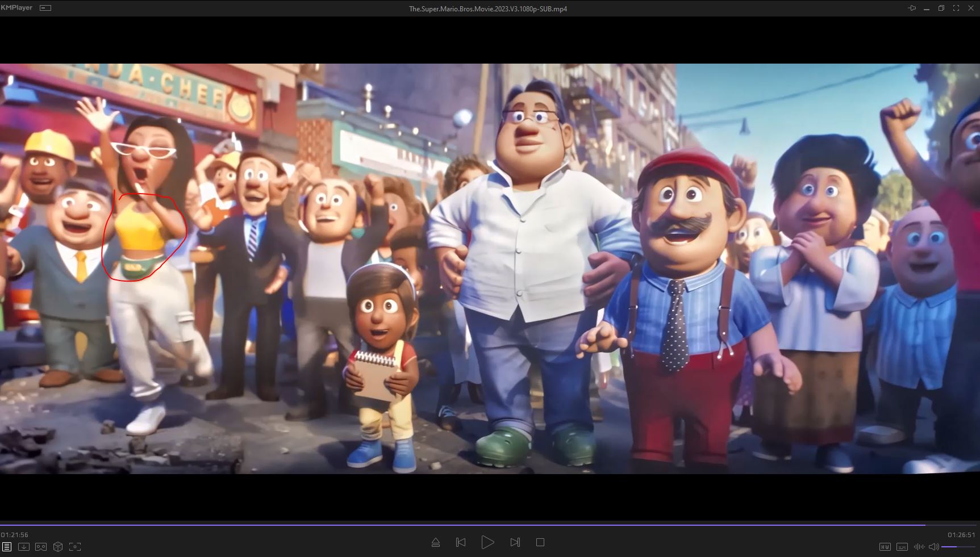
Task: Pin the player window on top
Action: coord(912,8)
